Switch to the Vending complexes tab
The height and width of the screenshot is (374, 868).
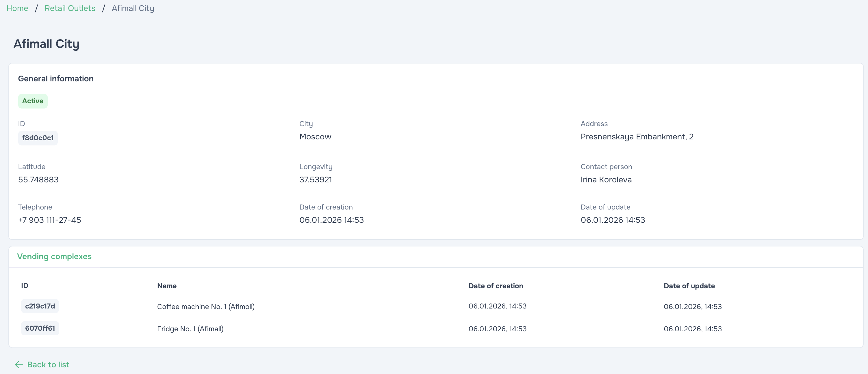55,257
